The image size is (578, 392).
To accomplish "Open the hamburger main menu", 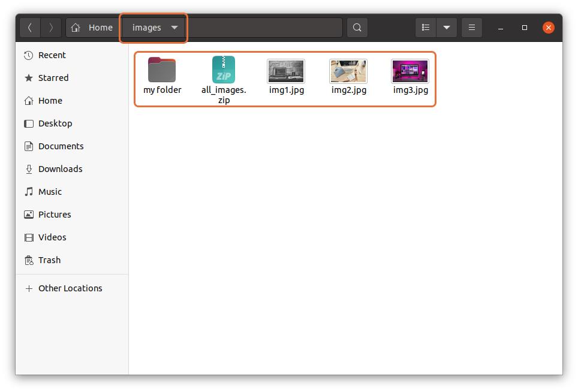I will (x=472, y=28).
